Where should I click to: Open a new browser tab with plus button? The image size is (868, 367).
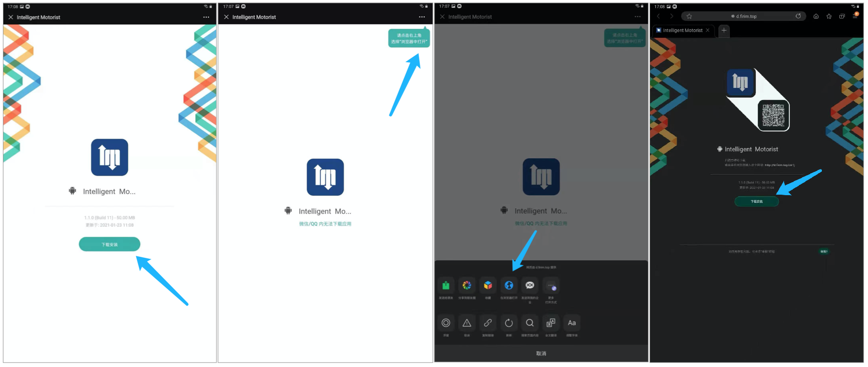click(x=724, y=30)
